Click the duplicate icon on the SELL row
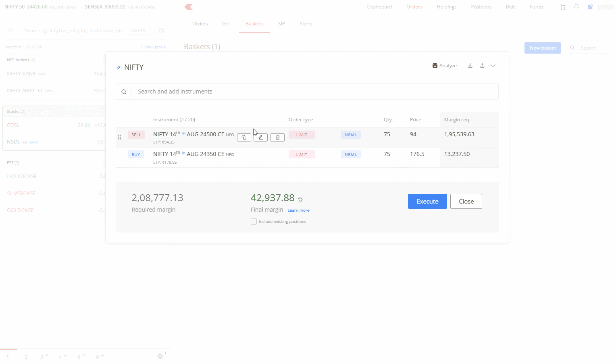Image resolution: width=616 pixels, height=364 pixels. (x=244, y=137)
